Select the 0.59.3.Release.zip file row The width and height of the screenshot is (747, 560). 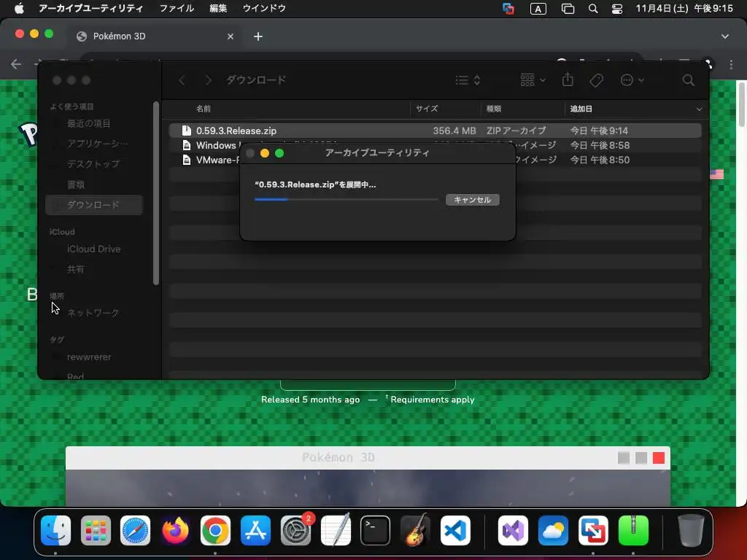[435, 131]
